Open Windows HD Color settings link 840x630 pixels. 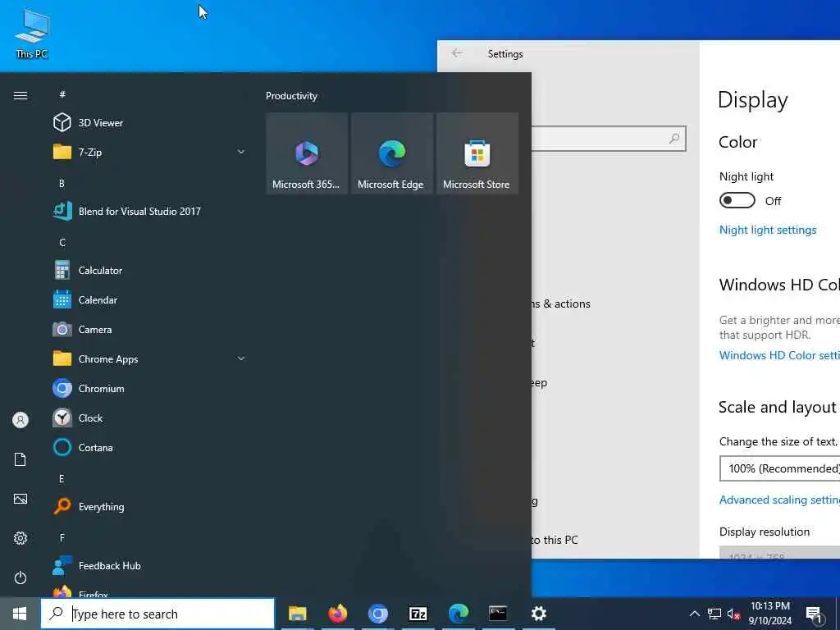click(x=779, y=355)
